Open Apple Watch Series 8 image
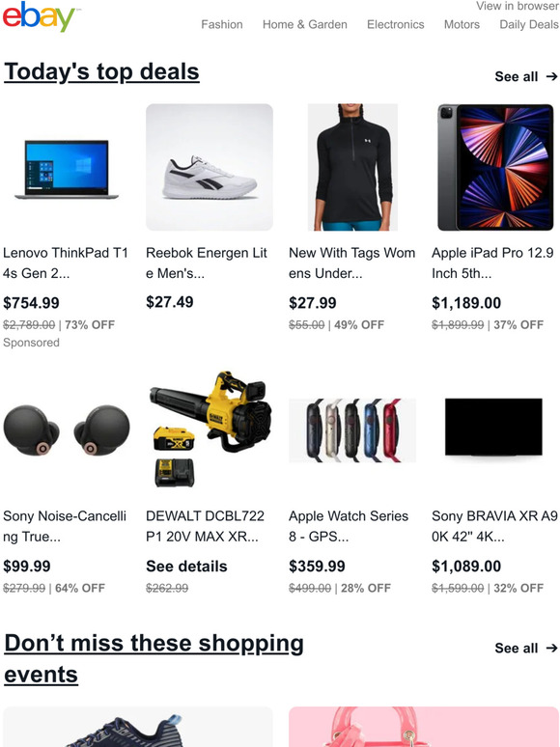 pyautogui.click(x=352, y=430)
